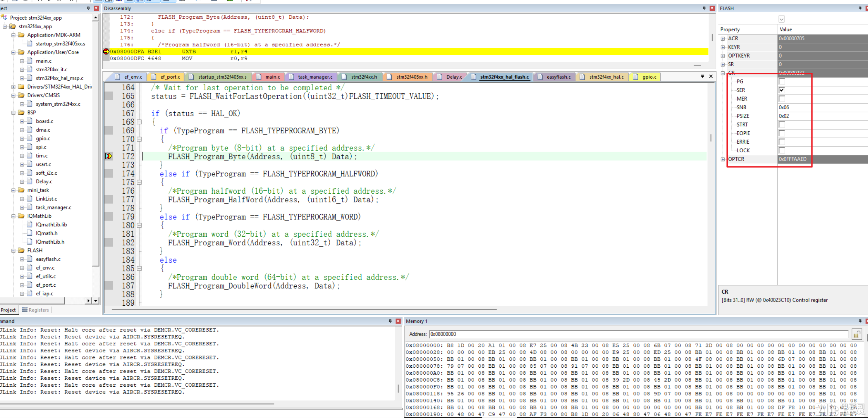Screen dimensions: 868x418
Task: Click the editor horizontal scrollbar
Action: [x=304, y=309]
